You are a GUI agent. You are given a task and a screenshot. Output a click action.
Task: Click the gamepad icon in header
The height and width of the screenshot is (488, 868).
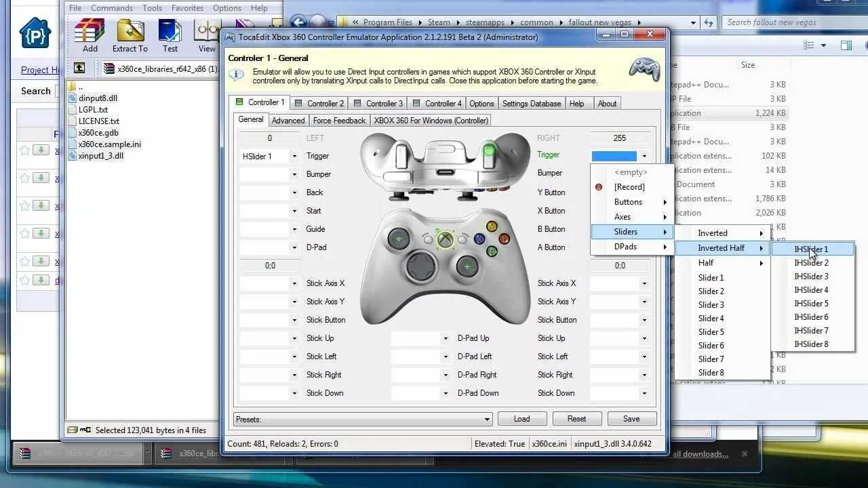(x=644, y=69)
